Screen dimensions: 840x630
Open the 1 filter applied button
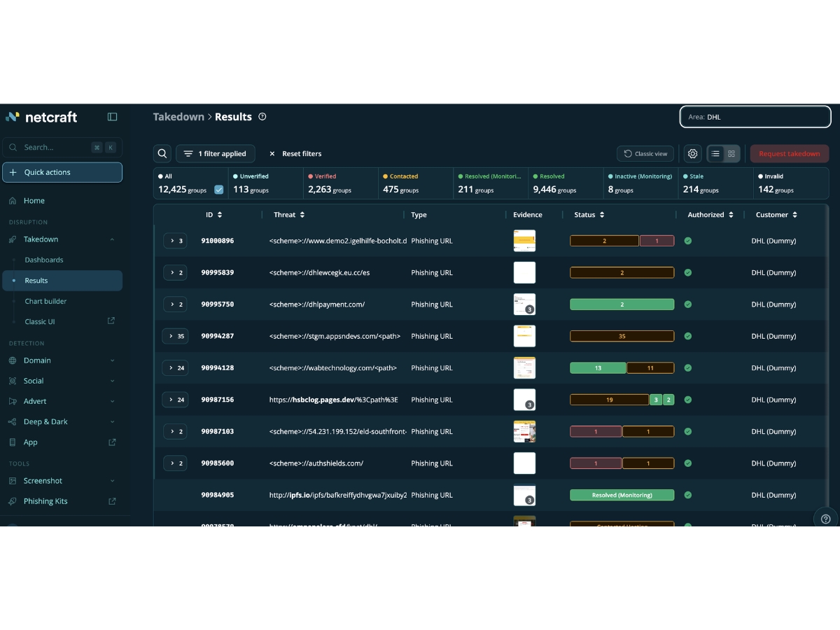pyautogui.click(x=216, y=154)
